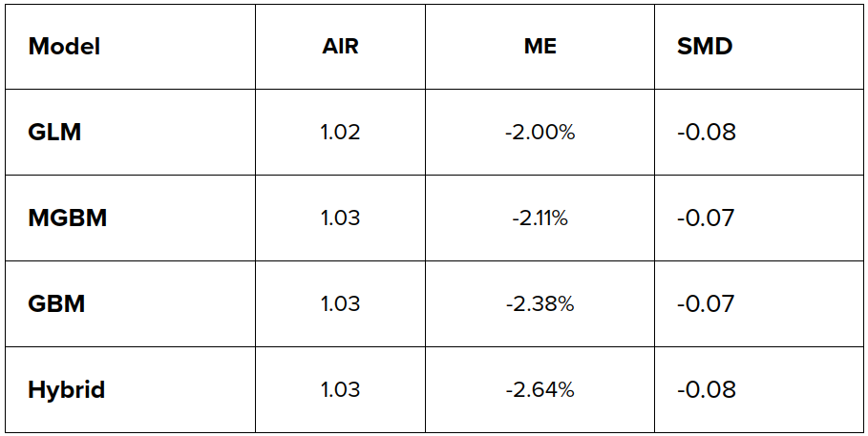Click the GLM SMD value -0.08
Viewport: 868px width, 436px height.
click(706, 132)
